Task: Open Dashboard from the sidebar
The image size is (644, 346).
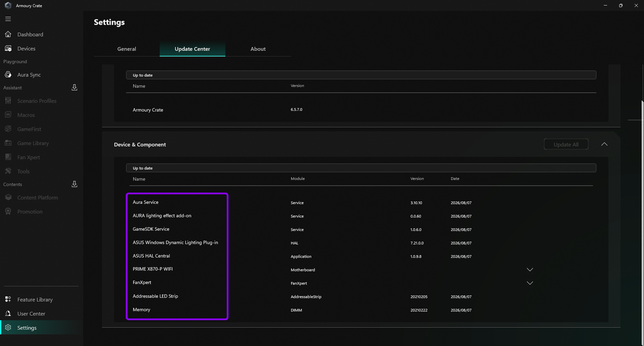Action: 30,35
